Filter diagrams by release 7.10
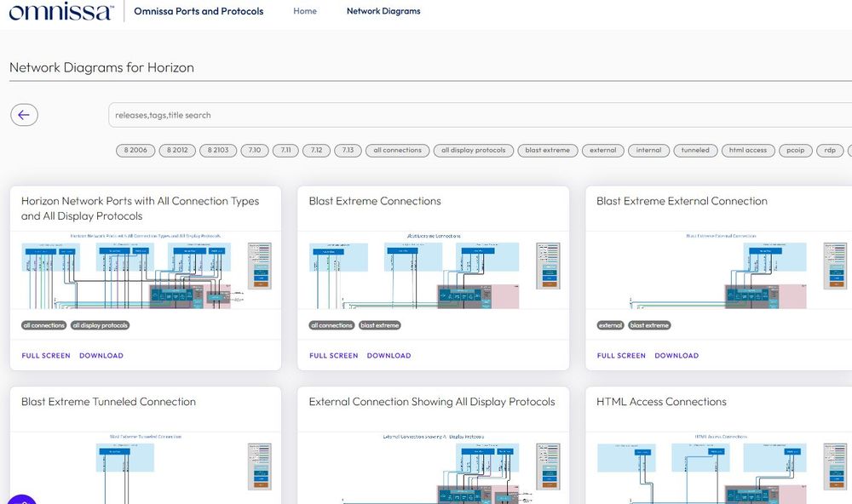Viewport: 852px width, 504px height. (x=254, y=151)
